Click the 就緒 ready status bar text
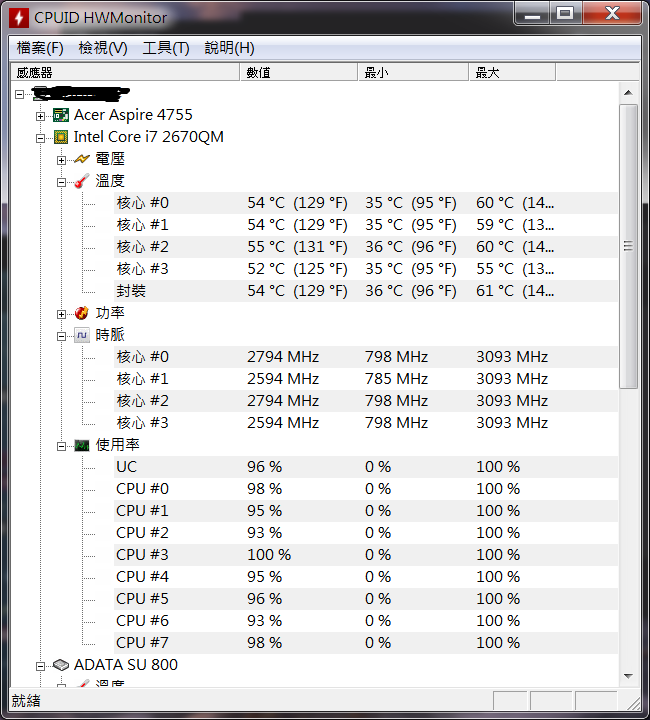The height and width of the screenshot is (720, 650). (26, 701)
